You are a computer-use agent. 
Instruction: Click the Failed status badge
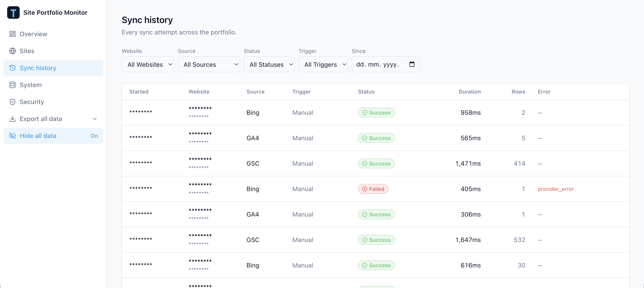coord(373,189)
